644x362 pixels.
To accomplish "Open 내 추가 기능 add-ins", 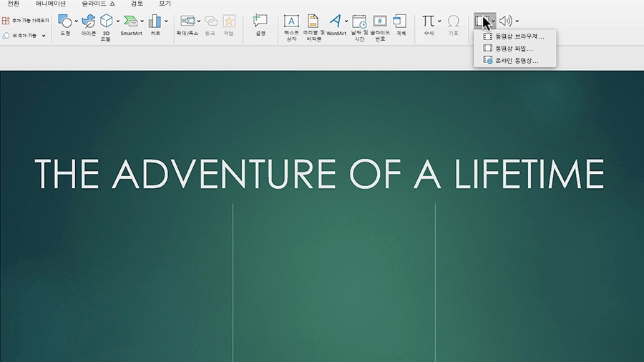I will tap(20, 36).
